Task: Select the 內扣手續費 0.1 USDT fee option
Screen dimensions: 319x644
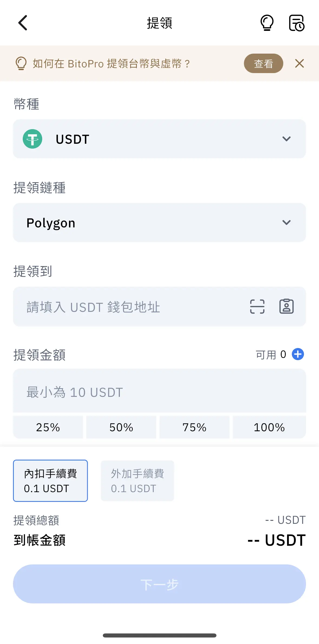Action: [51, 481]
